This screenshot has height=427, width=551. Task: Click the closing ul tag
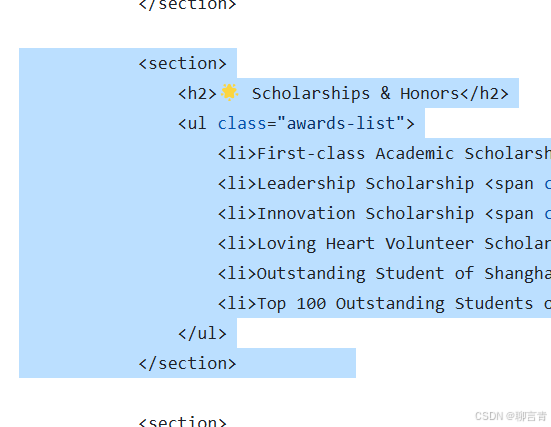(202, 334)
